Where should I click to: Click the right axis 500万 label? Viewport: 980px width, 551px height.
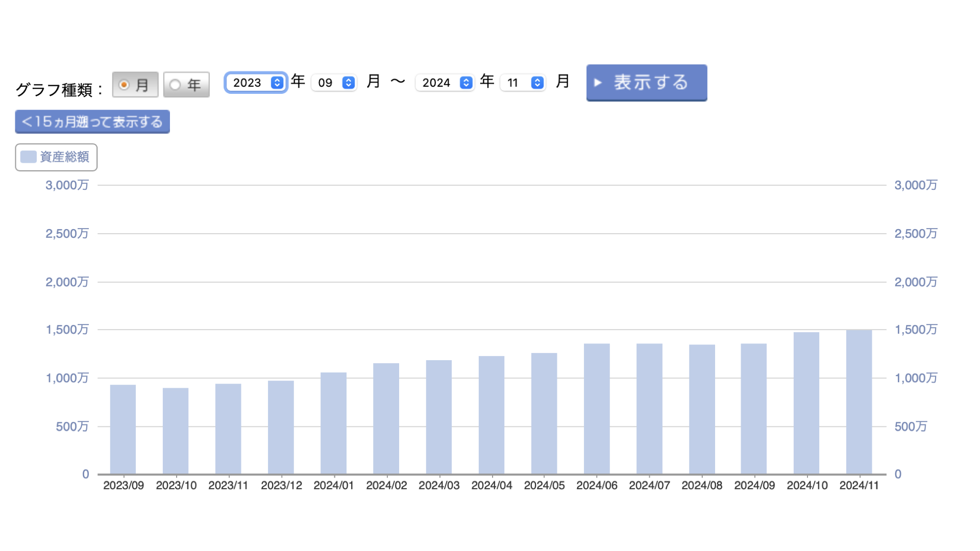pyautogui.click(x=911, y=427)
